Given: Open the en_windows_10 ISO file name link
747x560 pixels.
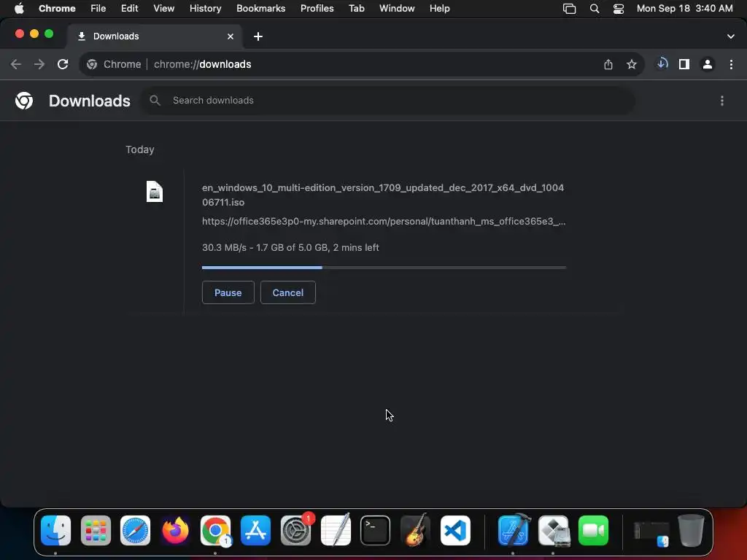Looking at the screenshot, I should (x=383, y=195).
